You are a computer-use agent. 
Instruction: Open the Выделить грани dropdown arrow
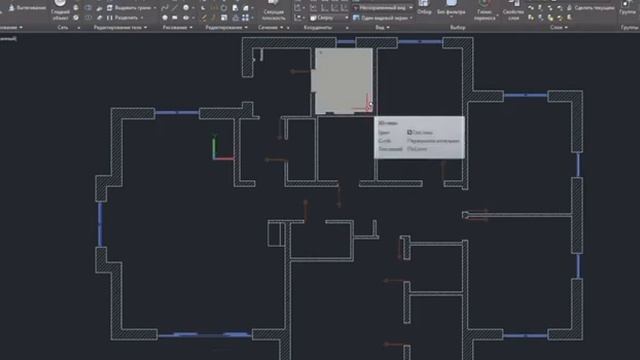pyautogui.click(x=155, y=8)
